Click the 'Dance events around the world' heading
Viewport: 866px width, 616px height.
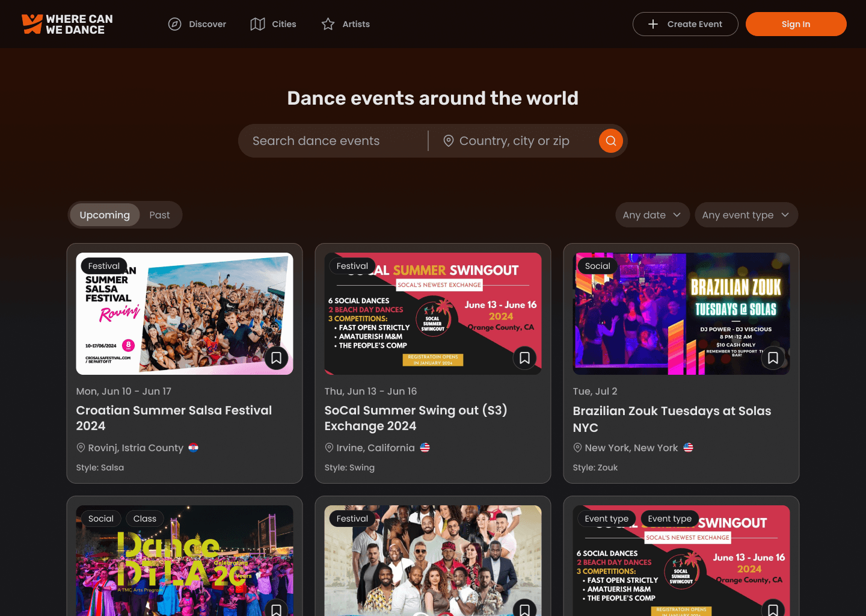(433, 98)
